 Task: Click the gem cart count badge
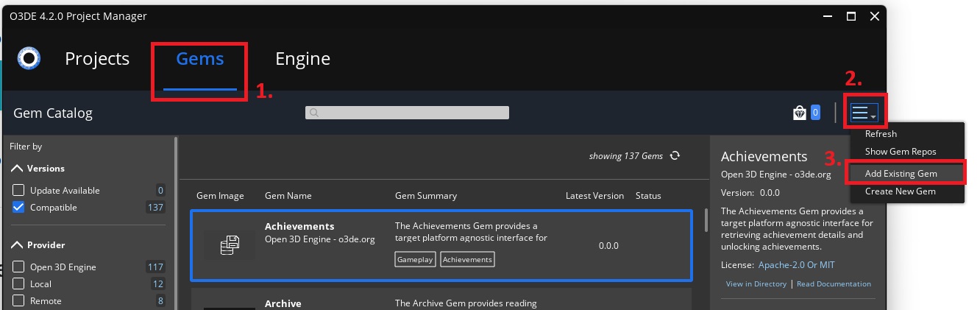tap(815, 113)
